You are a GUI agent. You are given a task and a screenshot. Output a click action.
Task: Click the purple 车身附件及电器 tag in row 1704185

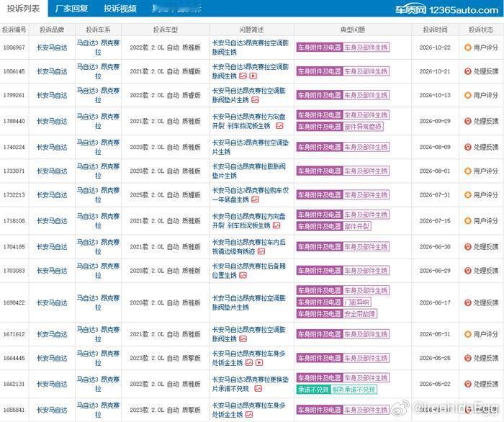coord(320,247)
